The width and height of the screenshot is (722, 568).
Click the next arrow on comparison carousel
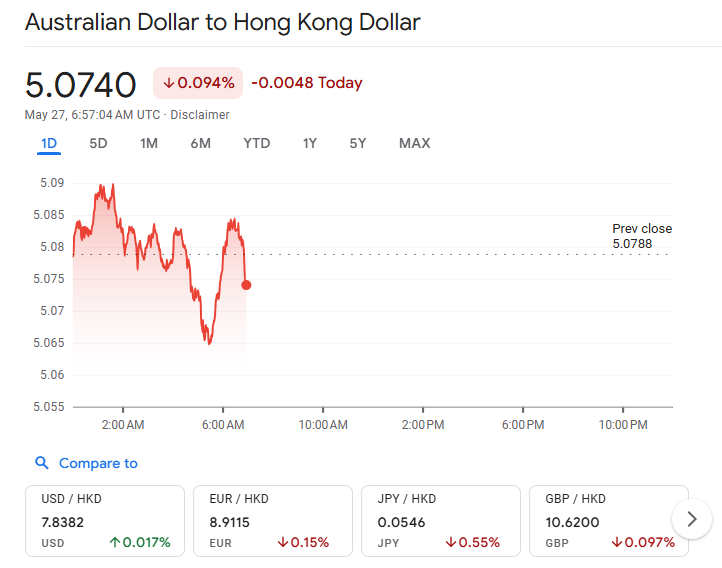coord(692,519)
